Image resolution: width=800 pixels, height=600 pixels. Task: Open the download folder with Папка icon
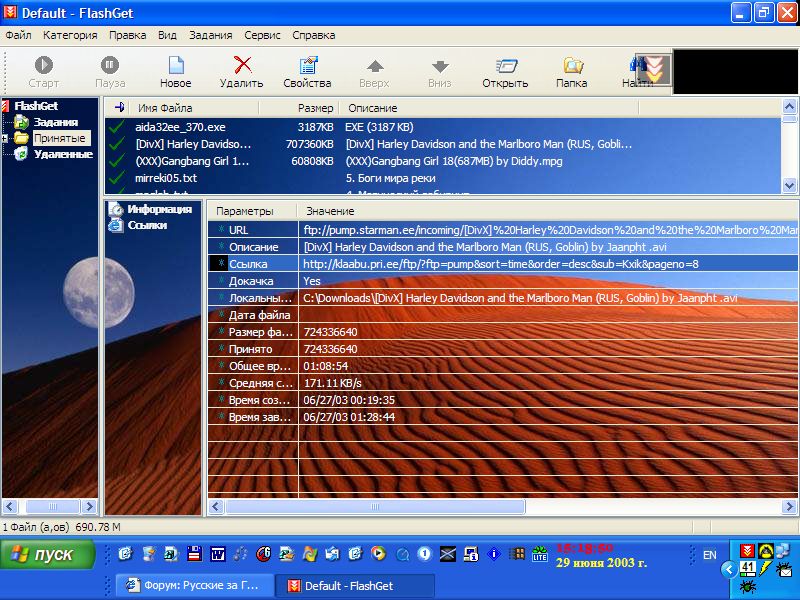click(572, 66)
